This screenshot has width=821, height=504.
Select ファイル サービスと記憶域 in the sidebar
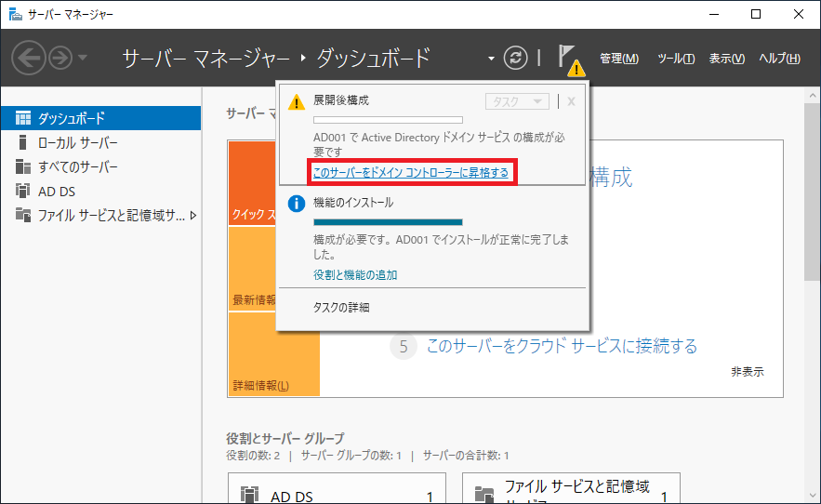(100, 216)
